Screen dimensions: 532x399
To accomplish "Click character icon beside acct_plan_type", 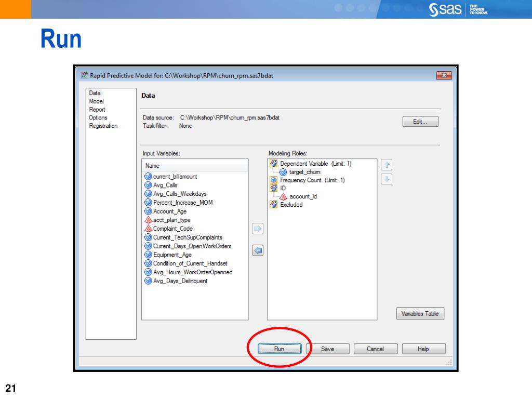I will tap(148, 220).
